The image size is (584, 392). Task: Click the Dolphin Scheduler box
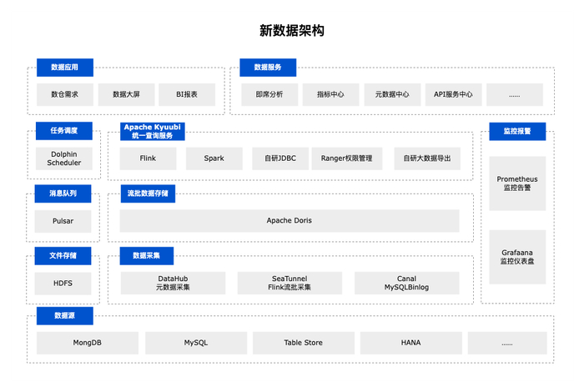pos(64,158)
